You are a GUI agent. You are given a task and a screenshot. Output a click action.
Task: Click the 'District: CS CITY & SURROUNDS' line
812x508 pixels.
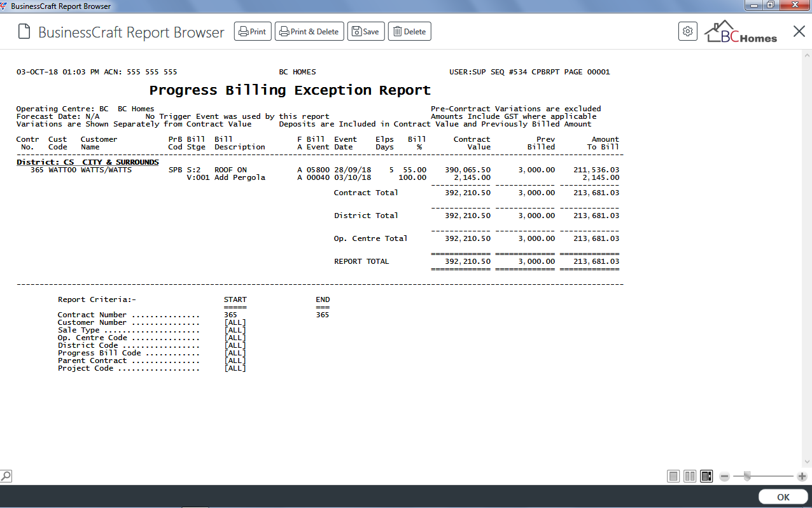pyautogui.click(x=88, y=162)
